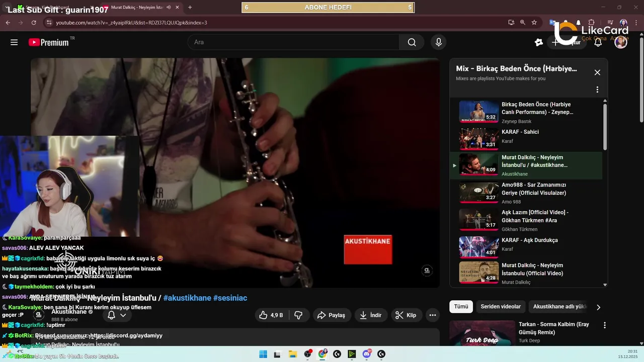Viewport: 644px width, 362px height.
Task: Click the YouTube address bar URL
Action: coord(131,23)
